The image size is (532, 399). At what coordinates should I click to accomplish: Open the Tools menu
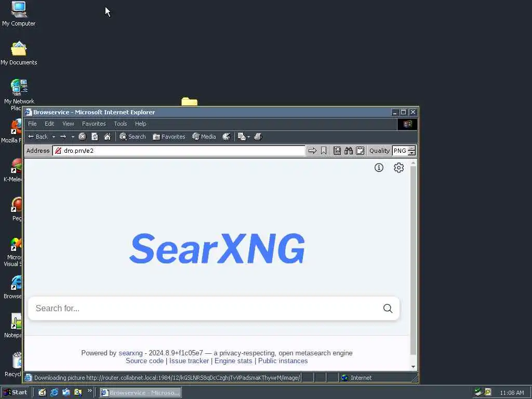tap(121, 124)
